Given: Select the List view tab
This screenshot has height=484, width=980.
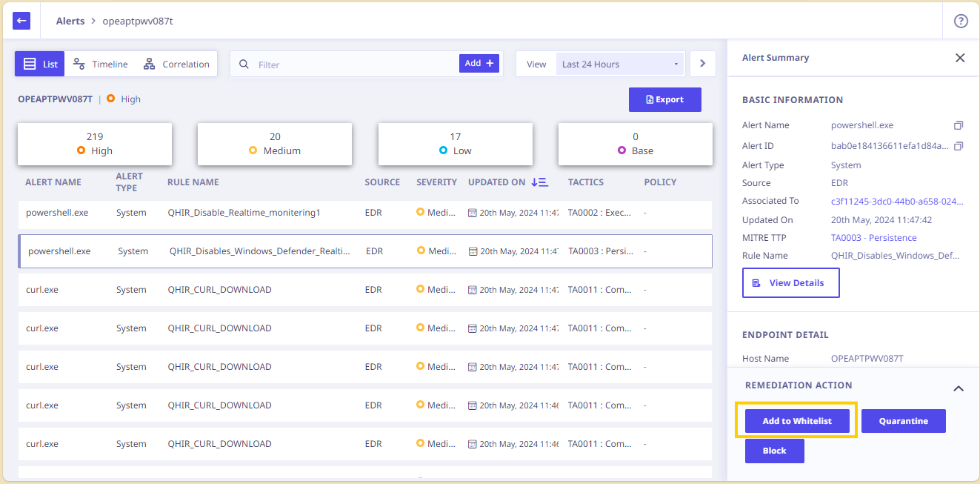Looking at the screenshot, I should (40, 64).
